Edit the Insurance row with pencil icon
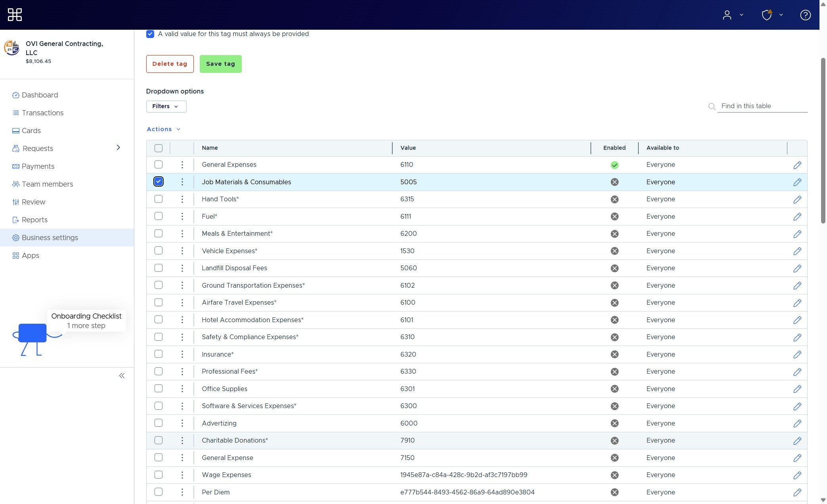Screen dimensions: 827x504 (x=797, y=355)
